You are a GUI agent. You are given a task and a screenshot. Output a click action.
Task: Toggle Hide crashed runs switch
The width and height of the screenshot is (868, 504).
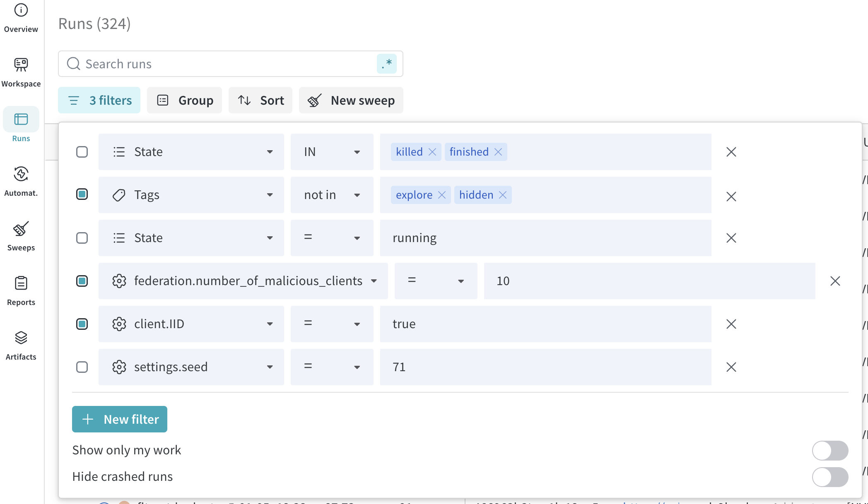(x=830, y=477)
